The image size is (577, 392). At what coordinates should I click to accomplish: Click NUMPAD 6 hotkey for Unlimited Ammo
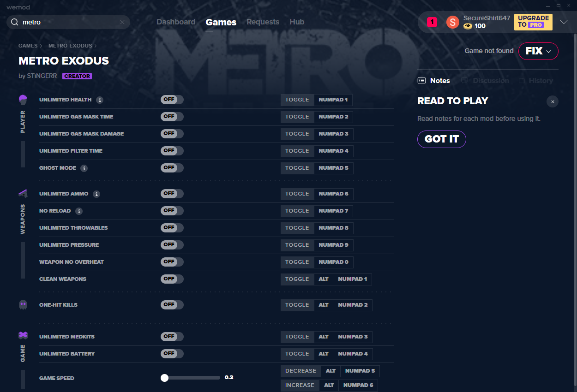[333, 194]
